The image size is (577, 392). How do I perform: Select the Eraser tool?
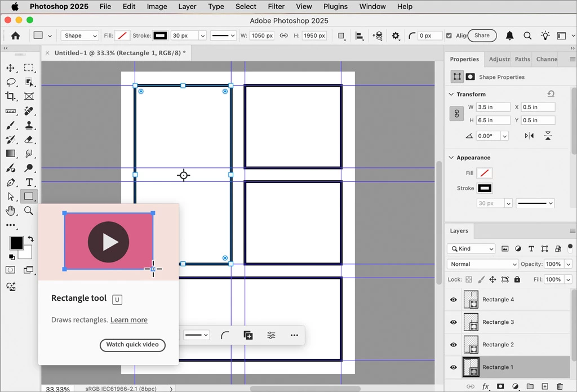29,140
